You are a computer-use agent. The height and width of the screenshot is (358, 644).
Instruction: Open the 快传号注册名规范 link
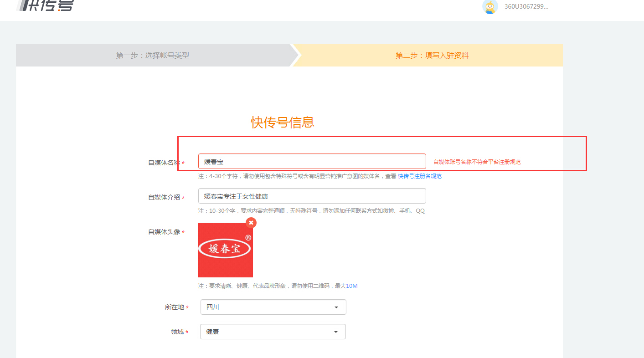point(419,176)
